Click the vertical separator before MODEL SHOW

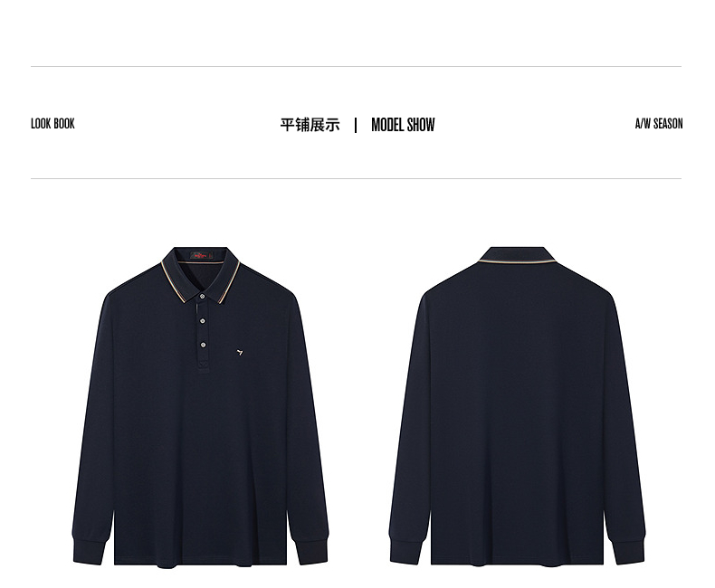[356, 125]
